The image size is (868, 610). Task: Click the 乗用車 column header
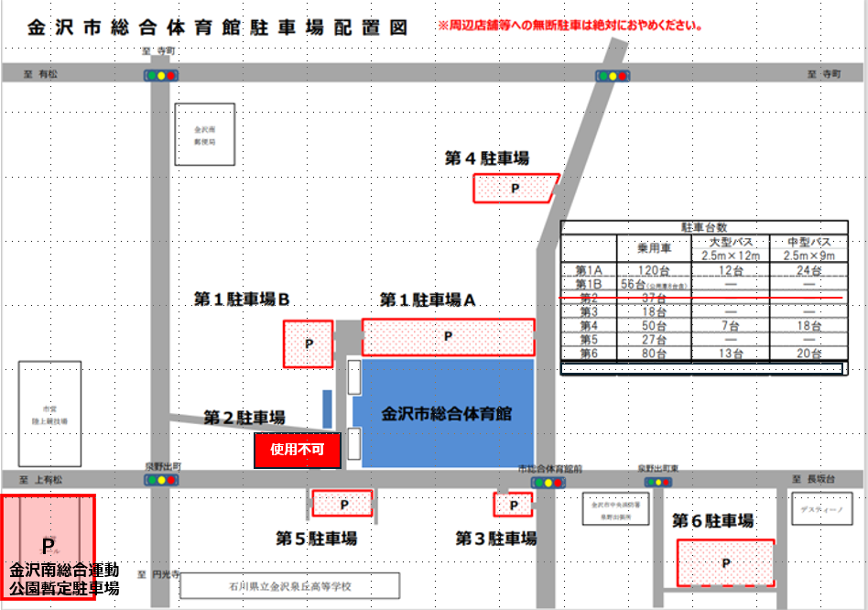click(653, 248)
